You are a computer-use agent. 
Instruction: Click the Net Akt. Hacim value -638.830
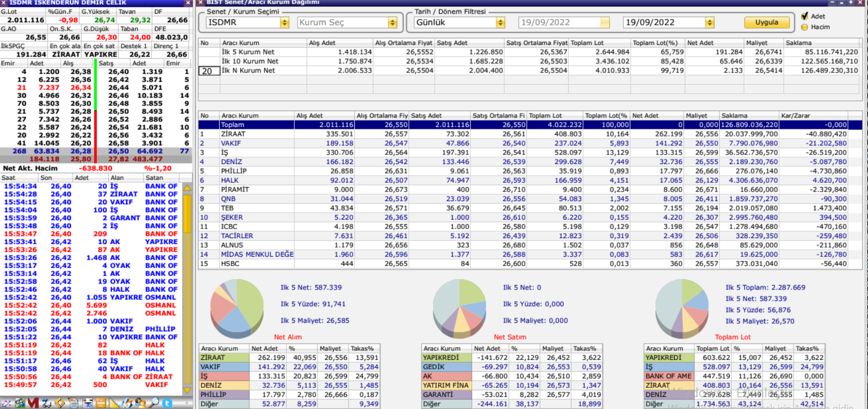tap(96, 168)
